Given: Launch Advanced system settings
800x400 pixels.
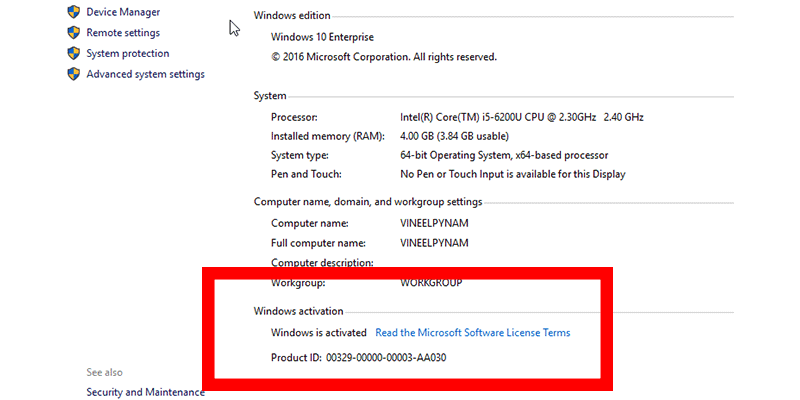Looking at the screenshot, I should click(x=145, y=74).
